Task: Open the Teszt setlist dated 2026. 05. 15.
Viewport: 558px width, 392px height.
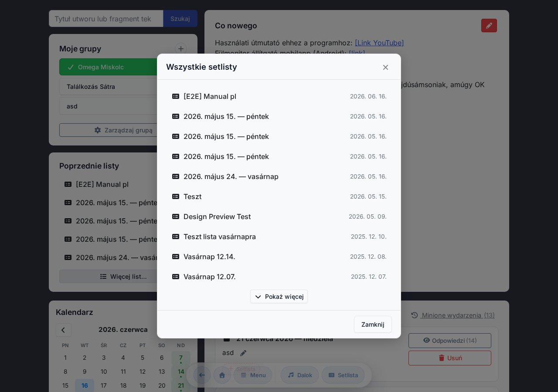Action: click(279, 196)
